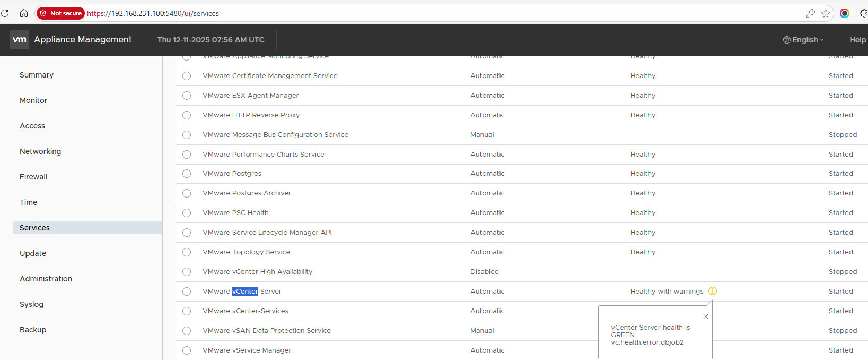Viewport: 868px width, 360px height.
Task: Select VMware Performance Charts Service radio button
Action: pyautogui.click(x=187, y=155)
